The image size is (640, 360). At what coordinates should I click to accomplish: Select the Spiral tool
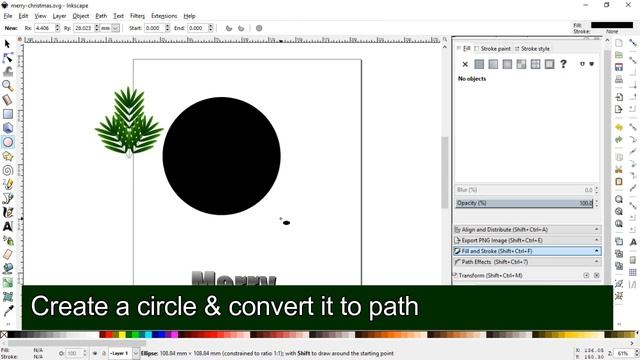click(7, 170)
